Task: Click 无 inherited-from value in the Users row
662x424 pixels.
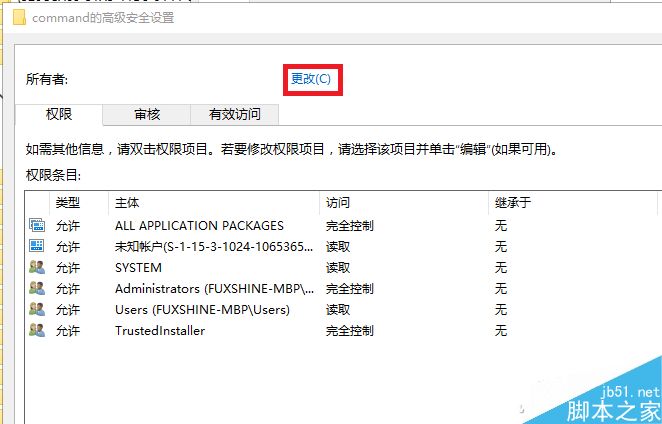Action: tap(501, 310)
